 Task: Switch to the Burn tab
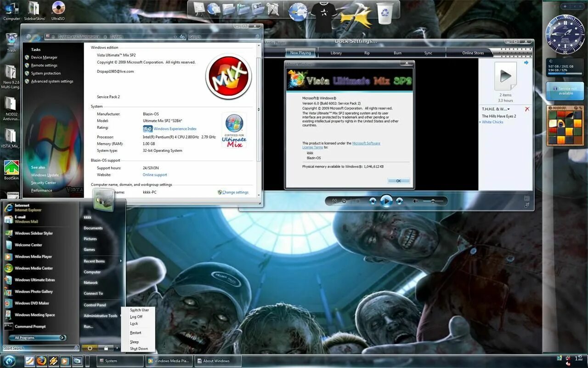point(397,53)
